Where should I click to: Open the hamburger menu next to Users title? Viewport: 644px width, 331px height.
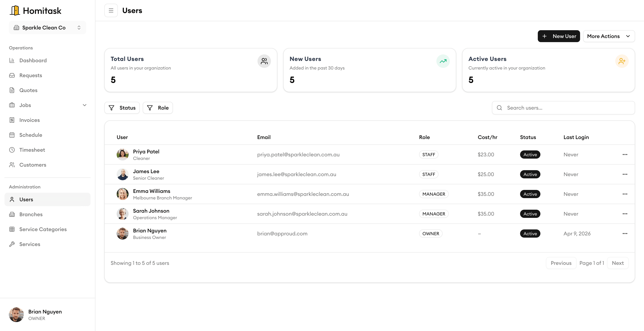tap(111, 10)
